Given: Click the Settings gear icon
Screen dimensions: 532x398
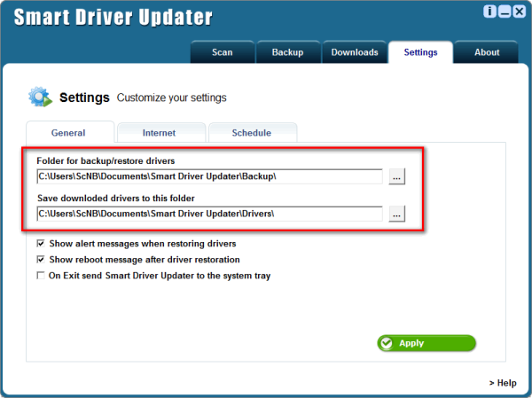Looking at the screenshot, I should 41,97.
